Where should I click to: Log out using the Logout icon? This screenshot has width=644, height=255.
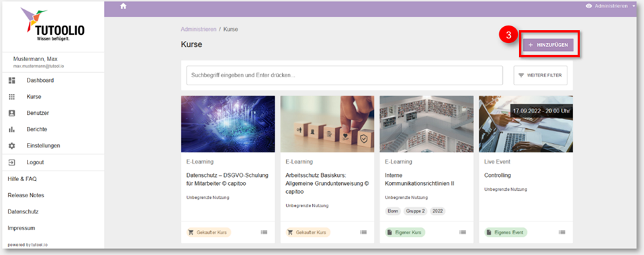click(11, 162)
